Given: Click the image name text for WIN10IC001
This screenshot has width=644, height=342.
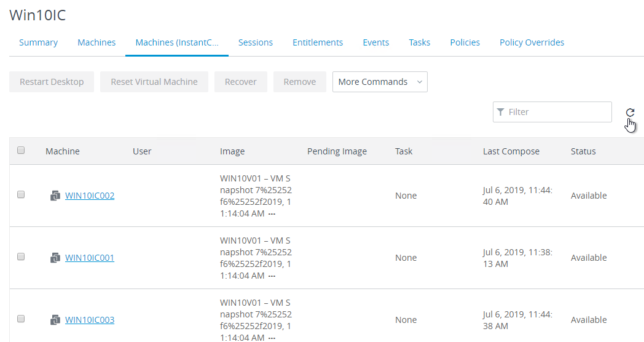Looking at the screenshot, I should click(x=256, y=258).
